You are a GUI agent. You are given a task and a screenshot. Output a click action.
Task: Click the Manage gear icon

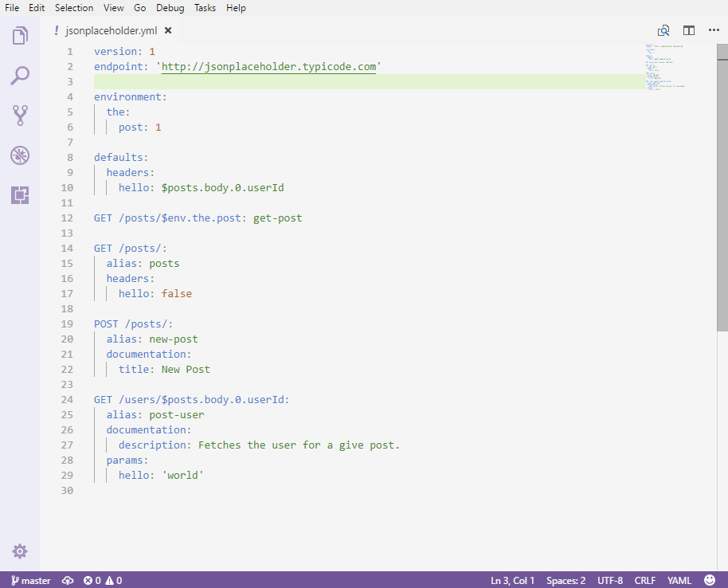click(x=20, y=551)
